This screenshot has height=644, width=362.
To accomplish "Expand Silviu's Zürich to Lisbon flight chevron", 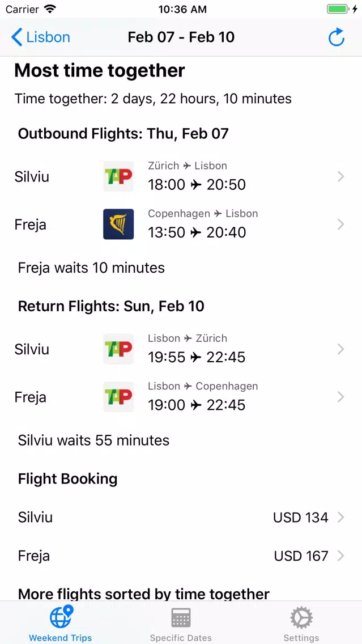I will point(340,177).
